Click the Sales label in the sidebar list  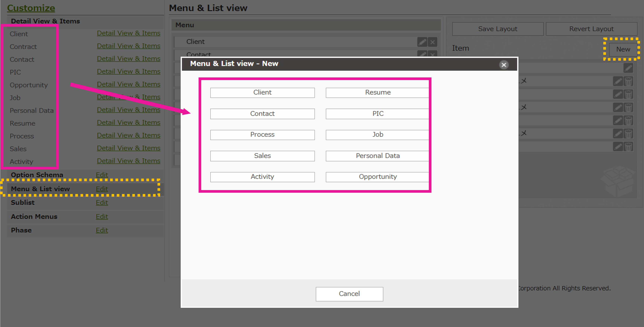tap(18, 149)
